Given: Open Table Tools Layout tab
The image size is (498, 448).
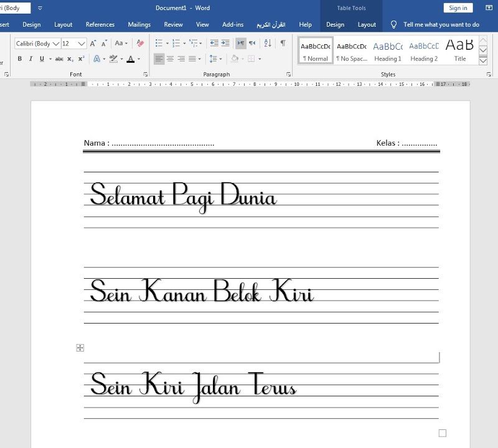Looking at the screenshot, I should click(x=367, y=24).
